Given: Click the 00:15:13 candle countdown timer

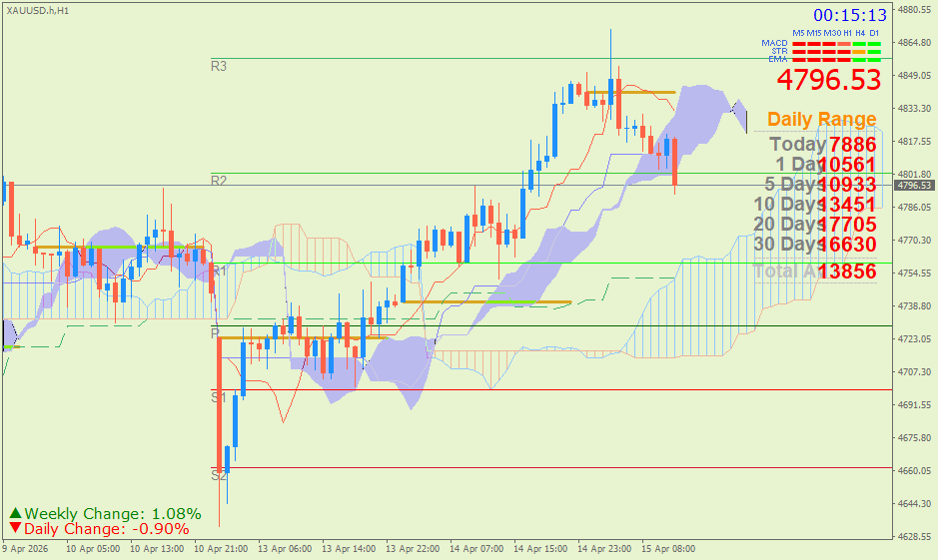Looking at the screenshot, I should [x=849, y=15].
